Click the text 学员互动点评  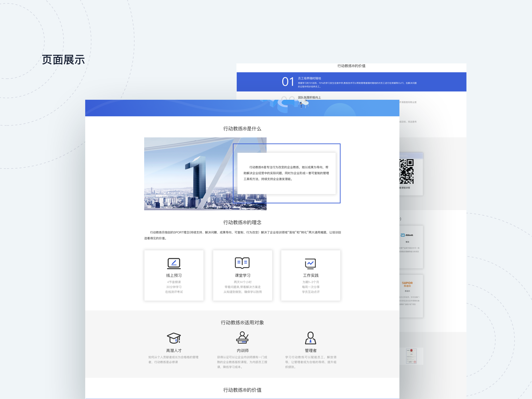pos(311,292)
